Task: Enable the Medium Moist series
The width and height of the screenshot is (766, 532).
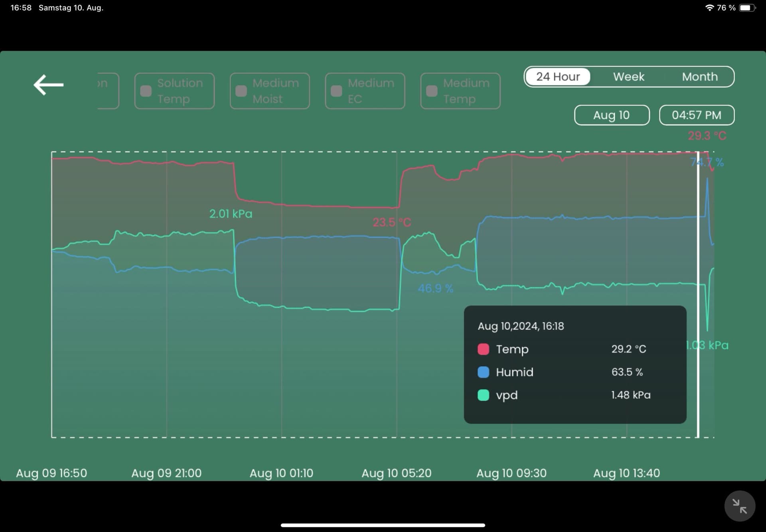Action: tap(241, 91)
